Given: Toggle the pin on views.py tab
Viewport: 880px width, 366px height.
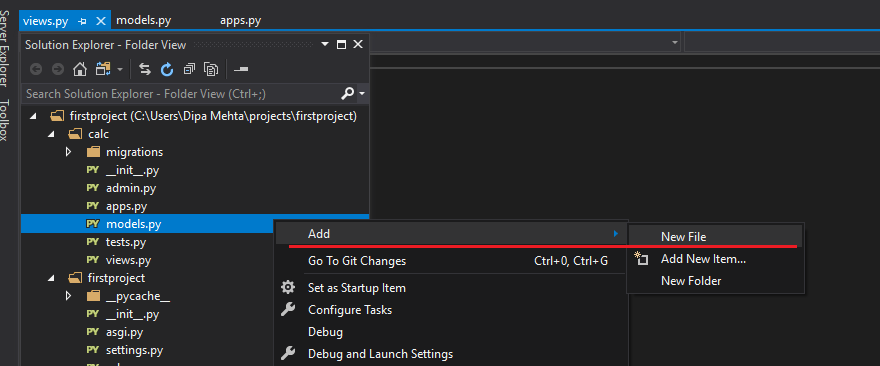Looking at the screenshot, I should [x=83, y=21].
